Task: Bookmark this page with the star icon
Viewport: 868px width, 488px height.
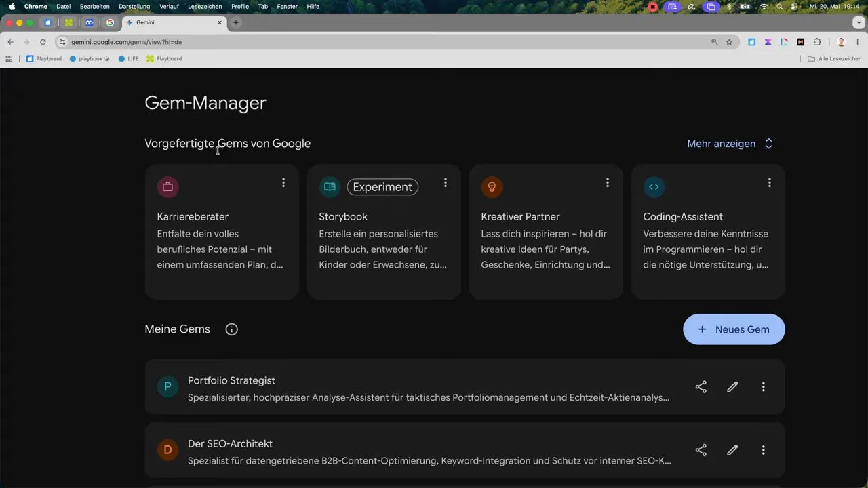Action: 729,42
